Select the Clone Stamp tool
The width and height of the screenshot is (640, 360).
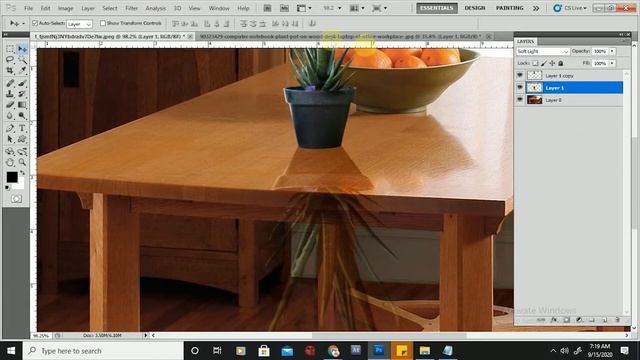tap(10, 94)
